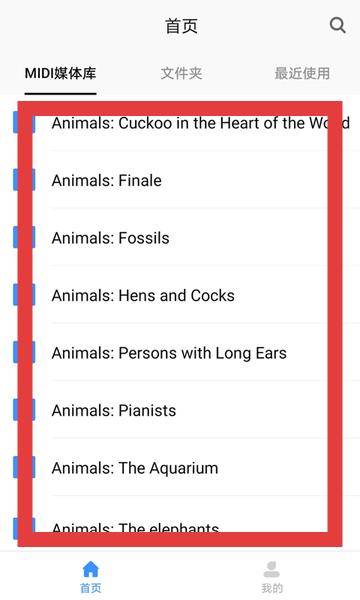
Task: Click blue file icon beside Animals: Pianists
Action: 24,410
